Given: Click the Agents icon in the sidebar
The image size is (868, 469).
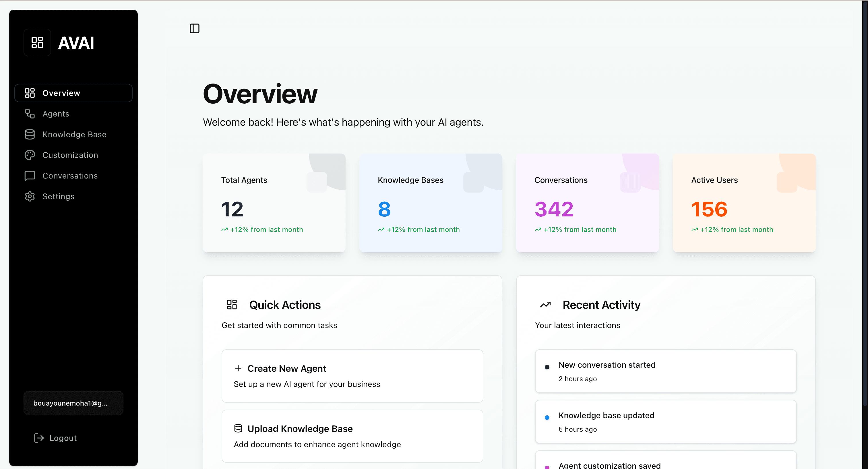Looking at the screenshot, I should pyautogui.click(x=30, y=114).
